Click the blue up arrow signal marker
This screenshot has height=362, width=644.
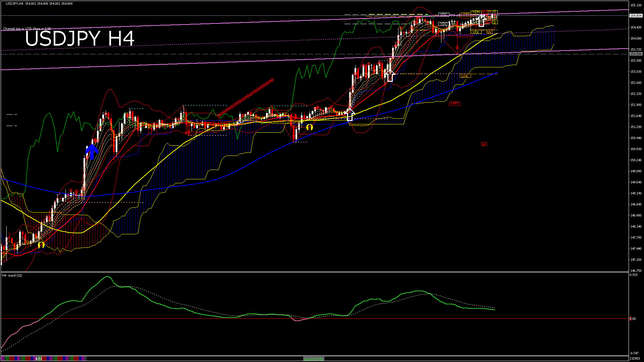pyautogui.click(x=92, y=152)
